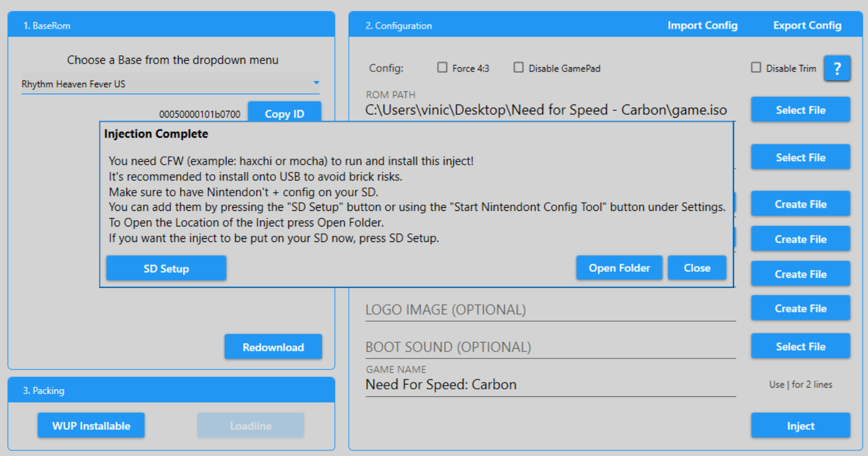Screen dimensions: 868x456
Task: Enable the Force 4:3 checkbox
Action: pyautogui.click(x=442, y=68)
